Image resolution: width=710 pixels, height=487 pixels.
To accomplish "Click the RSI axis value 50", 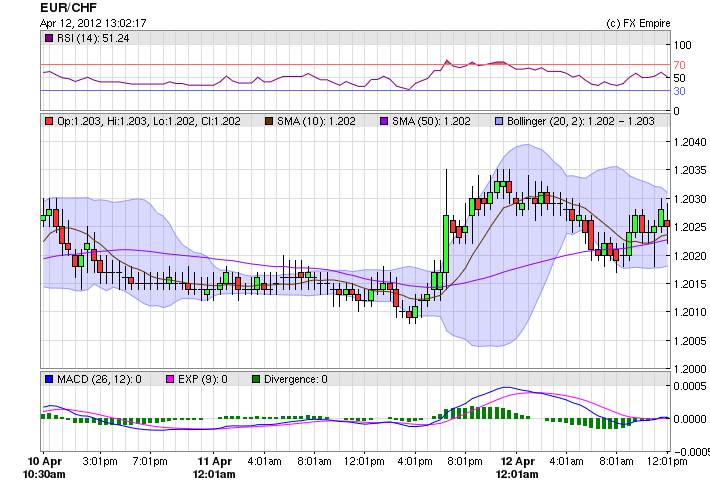I will pos(679,78).
